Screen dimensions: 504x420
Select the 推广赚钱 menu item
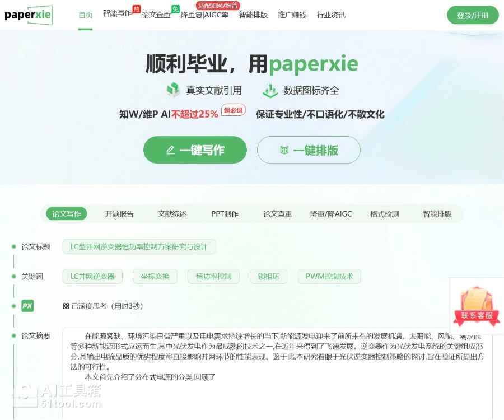(x=292, y=15)
